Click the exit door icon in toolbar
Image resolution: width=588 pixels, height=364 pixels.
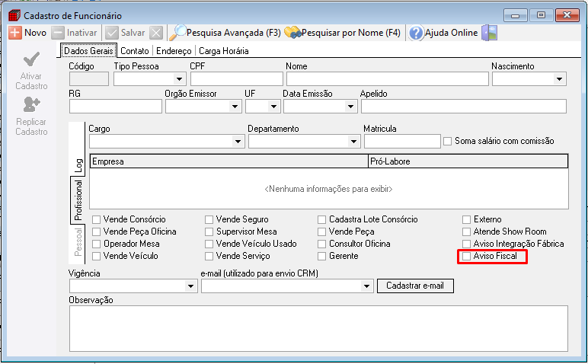point(490,33)
